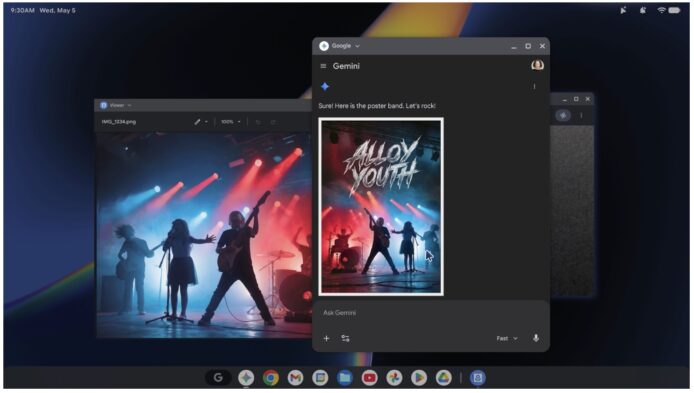
Task: Open Google Photos from the shelf
Action: tap(394, 378)
